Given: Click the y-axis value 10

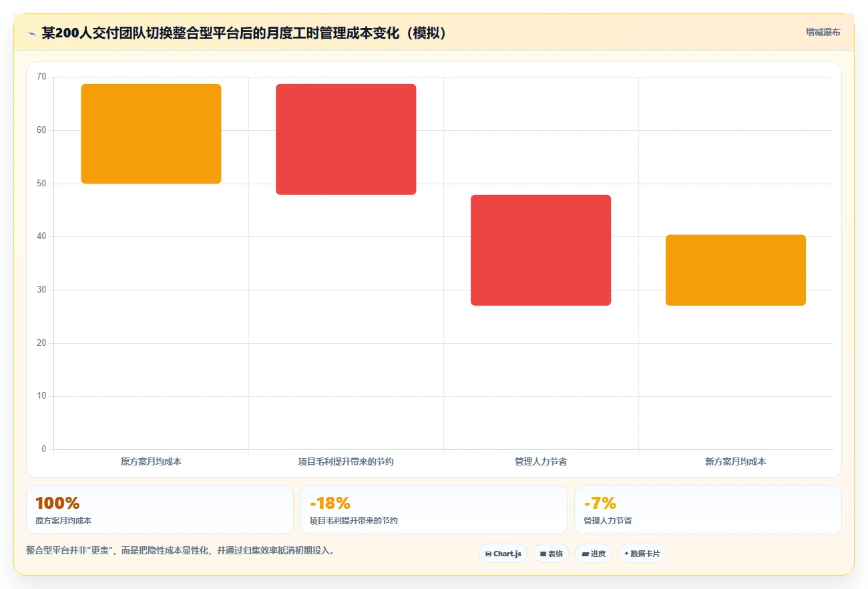Looking at the screenshot, I should coord(41,396).
